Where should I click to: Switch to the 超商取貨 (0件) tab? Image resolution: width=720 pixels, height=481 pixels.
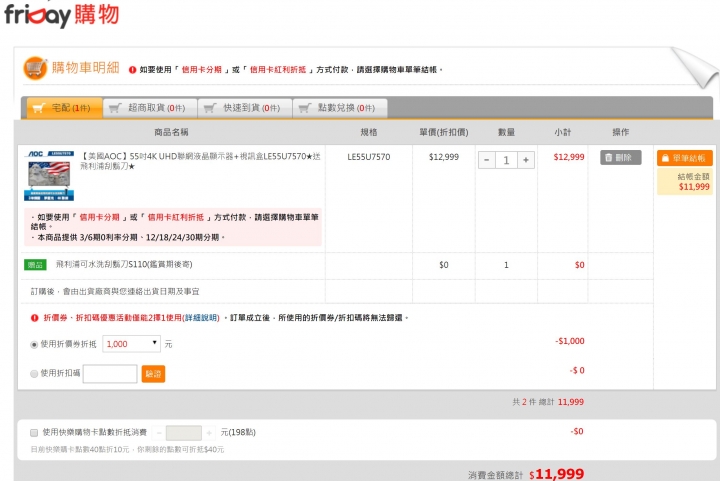pos(150,108)
